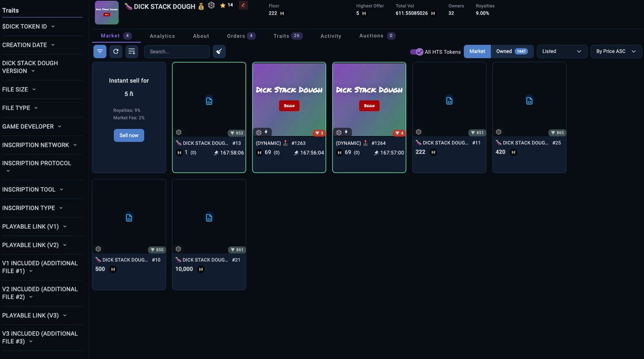
Task: Switch to the Activity tab
Action: (x=331, y=36)
